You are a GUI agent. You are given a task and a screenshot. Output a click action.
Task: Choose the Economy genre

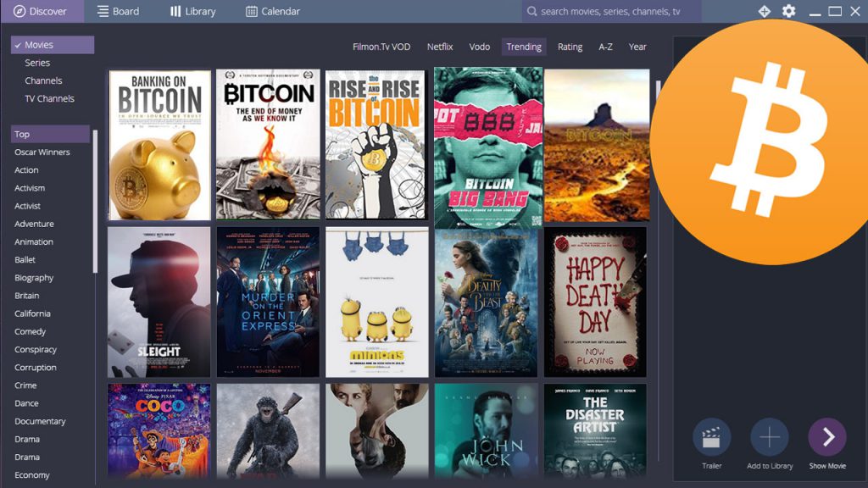[x=32, y=474]
